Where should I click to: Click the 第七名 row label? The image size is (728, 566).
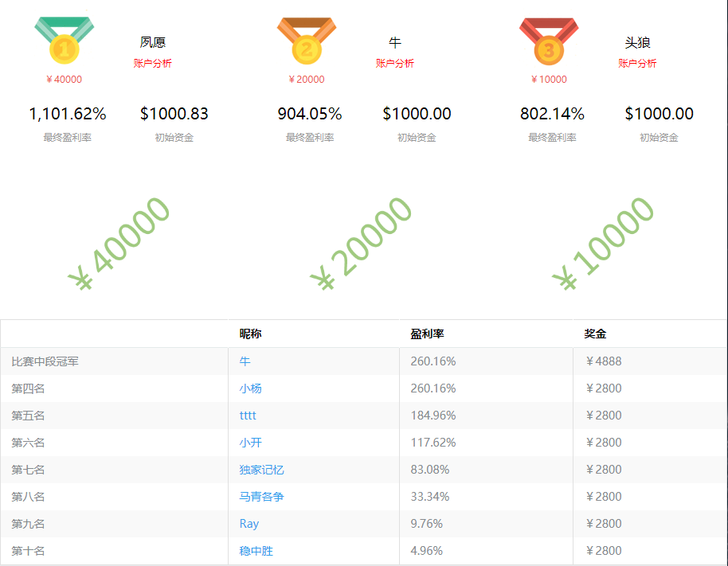(x=28, y=470)
